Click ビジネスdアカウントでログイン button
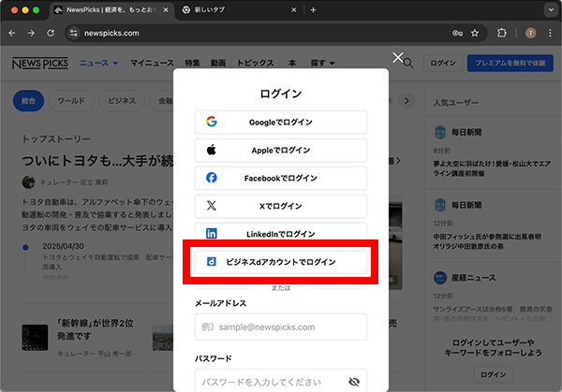The height and width of the screenshot is (392, 562). pos(281,262)
